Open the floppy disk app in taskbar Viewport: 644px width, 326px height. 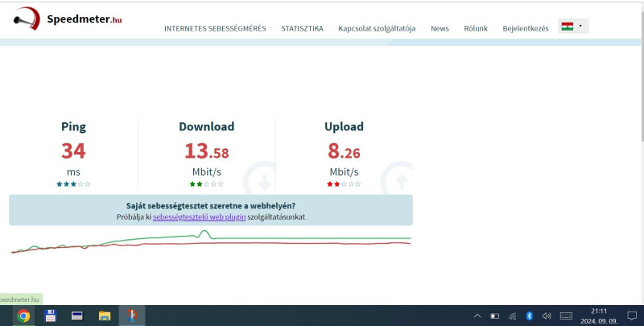coord(51,316)
